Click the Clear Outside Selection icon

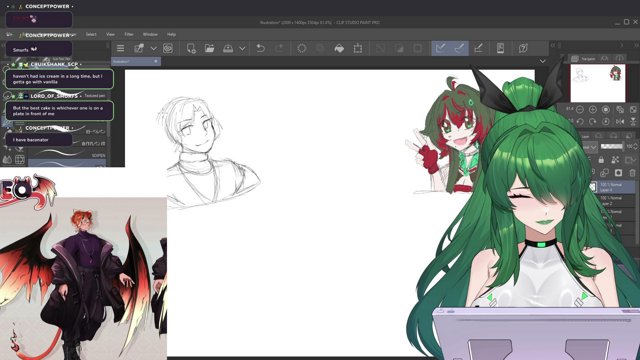coord(320,49)
